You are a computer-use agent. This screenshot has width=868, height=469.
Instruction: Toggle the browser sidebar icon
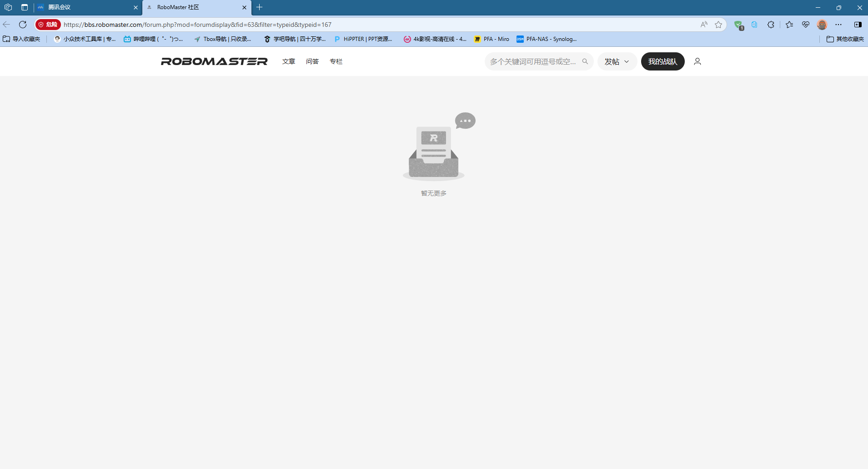(858, 25)
